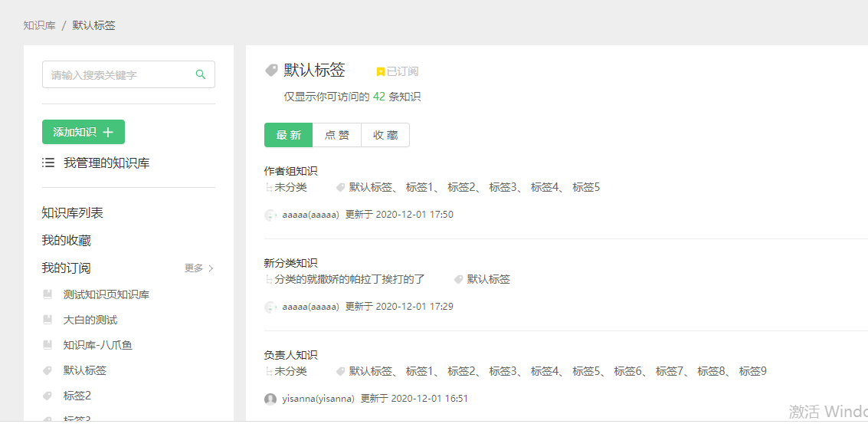
Task: Open the 我的收藏 section
Action: 66,240
